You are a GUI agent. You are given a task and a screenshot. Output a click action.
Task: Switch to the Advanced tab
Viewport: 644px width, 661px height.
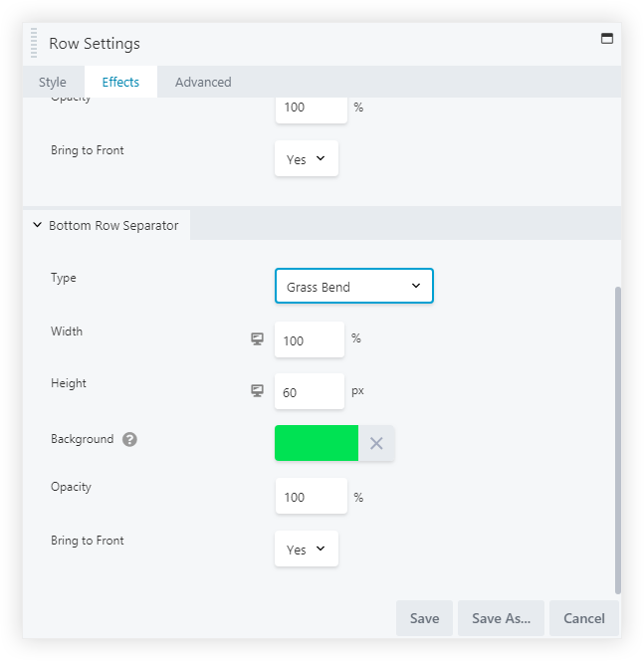point(203,83)
